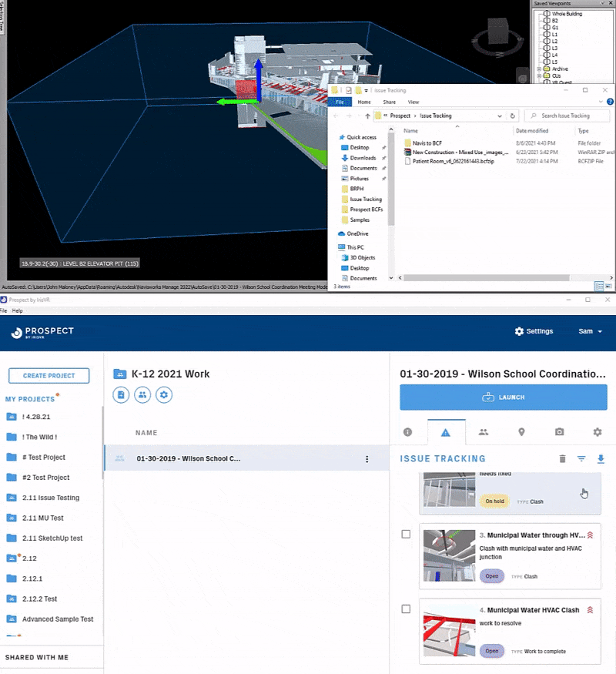Screen dimensions: 616x674
Task: Select the 01-30-2019 - Wilson School C... file row
Action: coord(246,458)
